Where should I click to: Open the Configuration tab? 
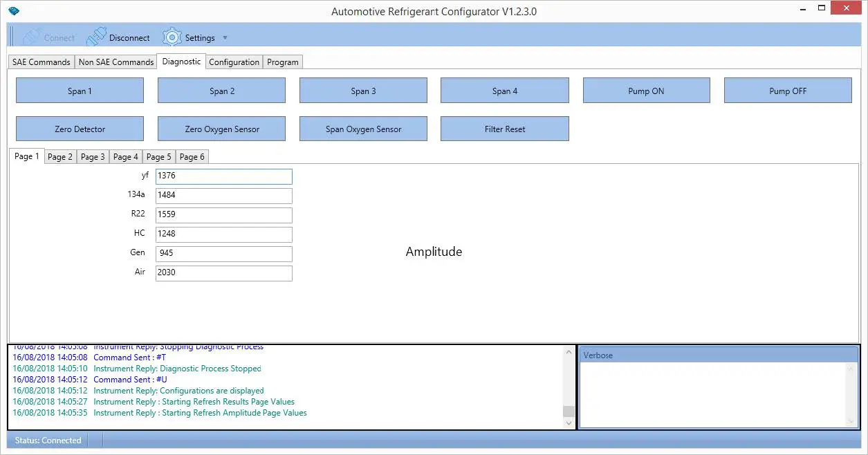[234, 62]
